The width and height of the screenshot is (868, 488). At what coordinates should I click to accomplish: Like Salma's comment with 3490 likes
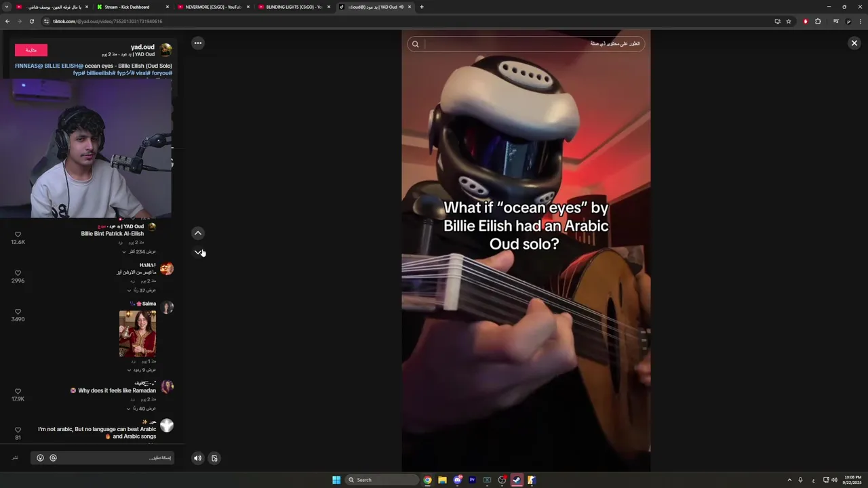tap(18, 312)
